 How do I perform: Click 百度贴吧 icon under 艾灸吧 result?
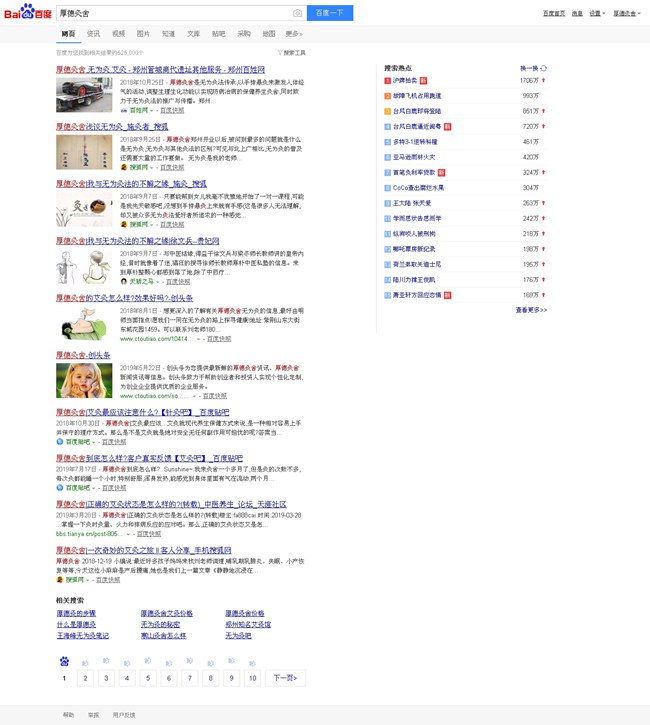(x=60, y=487)
